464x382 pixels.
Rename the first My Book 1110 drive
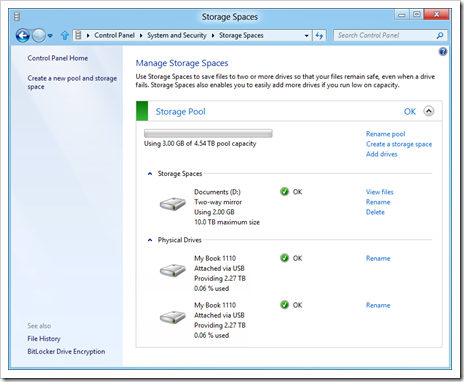(x=378, y=258)
